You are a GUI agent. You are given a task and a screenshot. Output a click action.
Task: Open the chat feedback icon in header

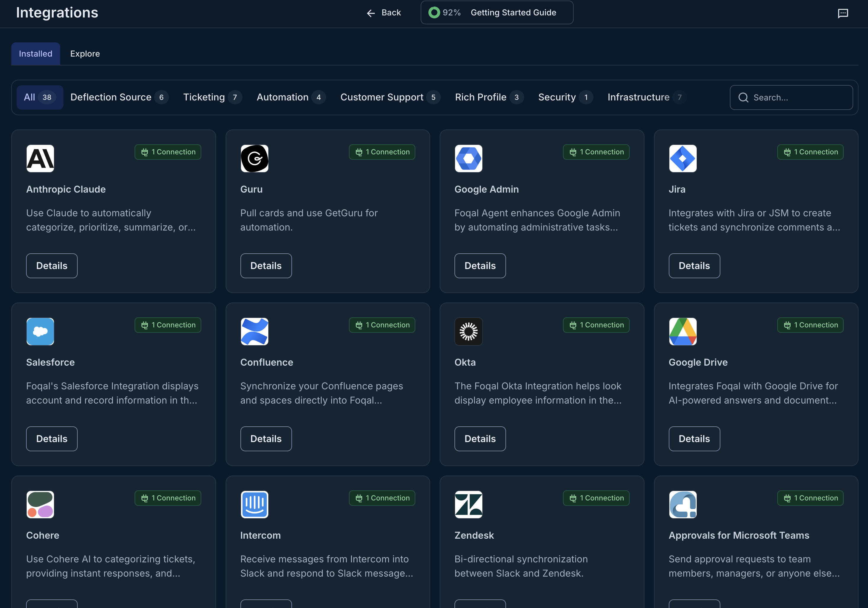[843, 13]
